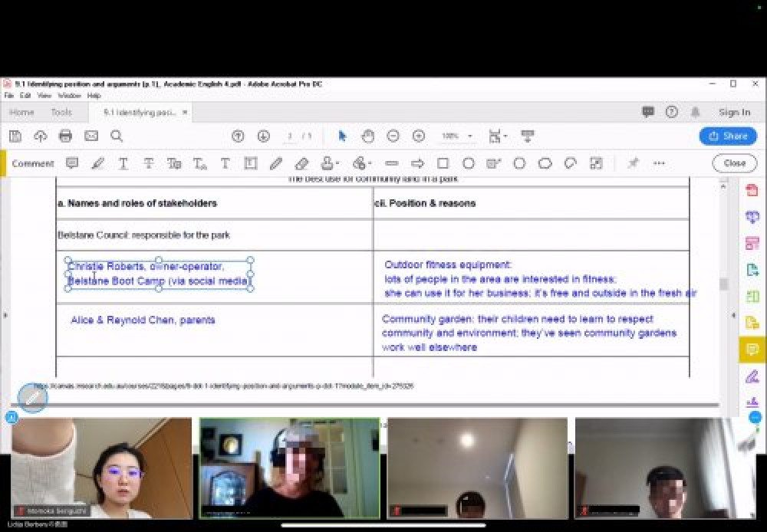The height and width of the screenshot is (532, 767).
Task: Click the zoom in plus icon
Action: click(x=419, y=136)
